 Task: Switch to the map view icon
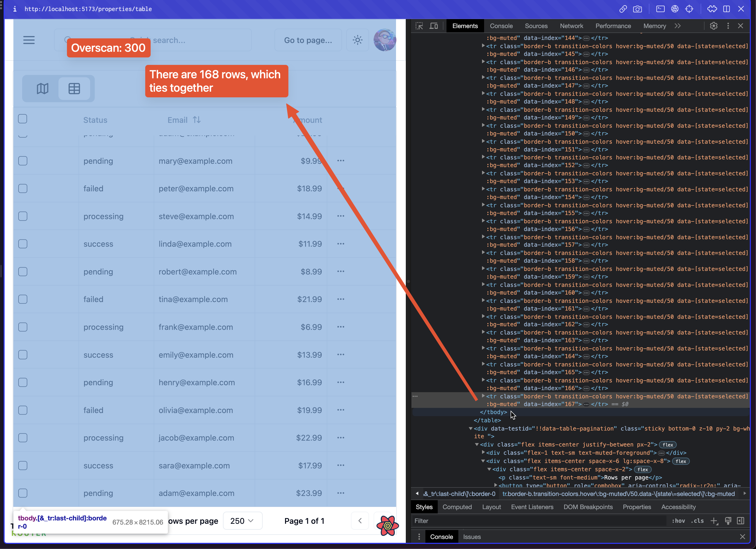[x=42, y=89]
